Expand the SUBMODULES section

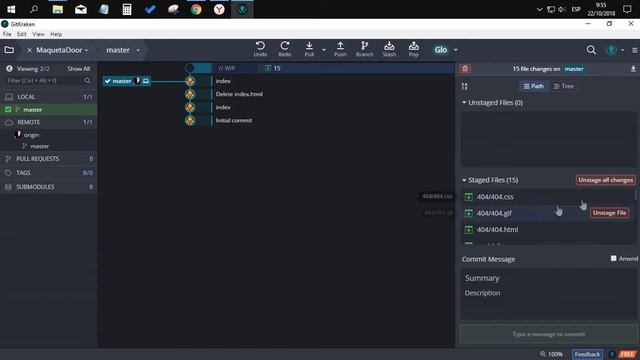coord(49,187)
